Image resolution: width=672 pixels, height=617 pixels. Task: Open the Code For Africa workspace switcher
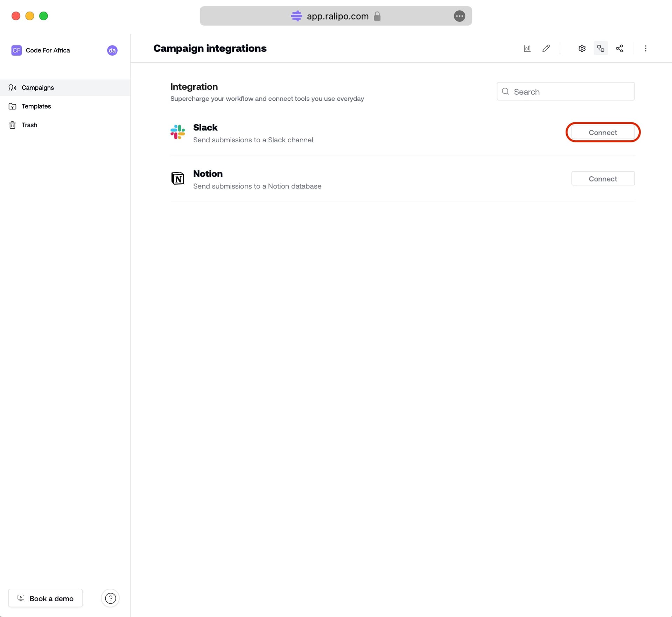click(48, 50)
